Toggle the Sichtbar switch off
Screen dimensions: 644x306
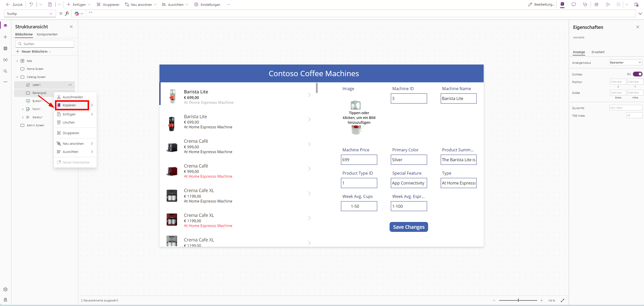click(x=637, y=74)
